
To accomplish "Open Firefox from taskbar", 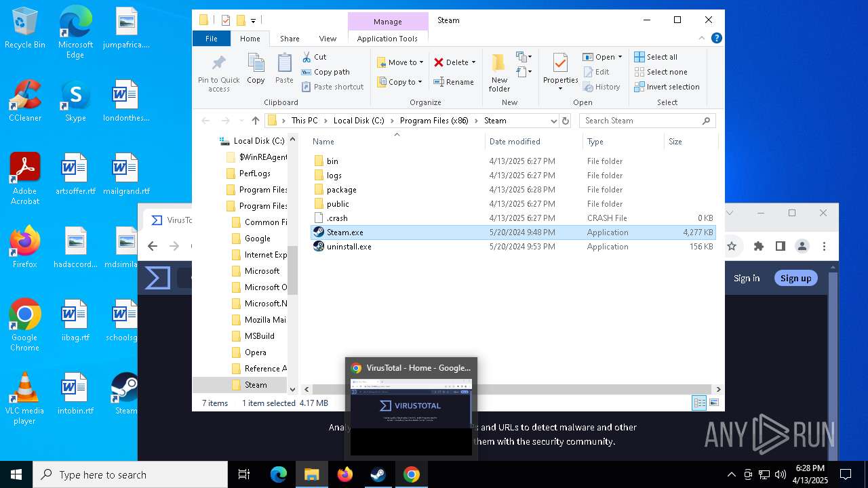I will point(344,474).
